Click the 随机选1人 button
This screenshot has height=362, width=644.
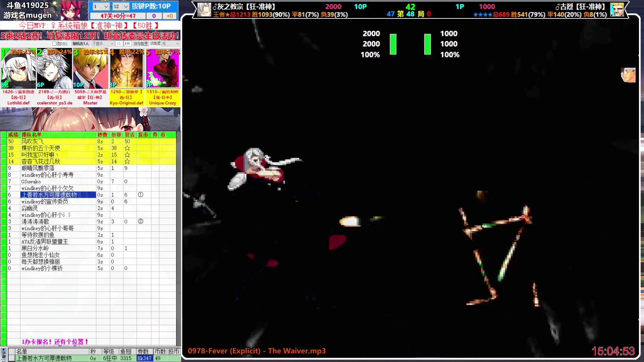(x=81, y=44)
